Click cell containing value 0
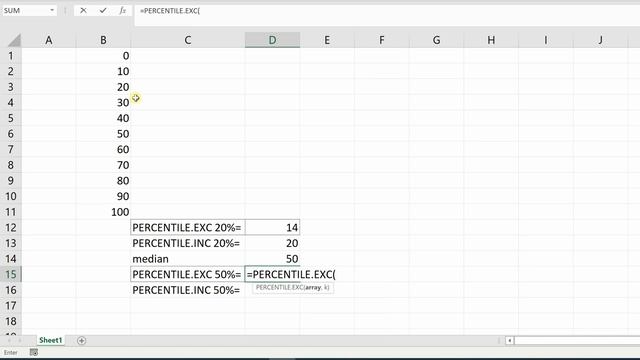 coord(103,56)
